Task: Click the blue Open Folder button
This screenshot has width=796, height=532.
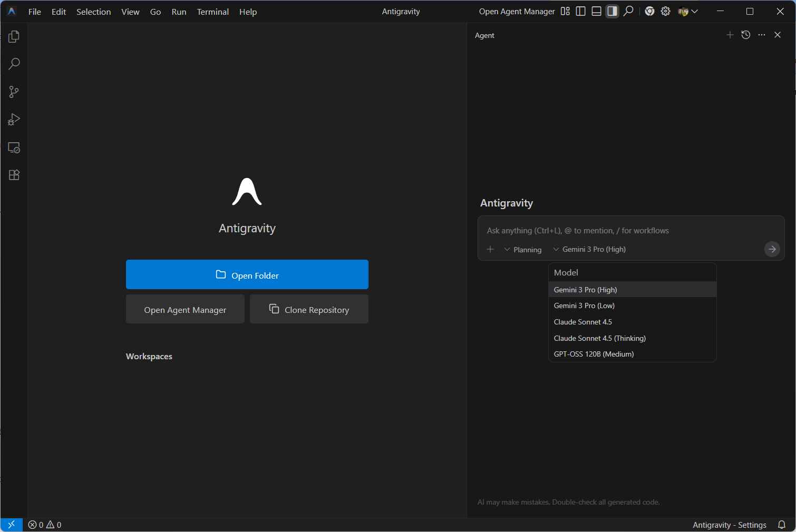Action: point(247,274)
